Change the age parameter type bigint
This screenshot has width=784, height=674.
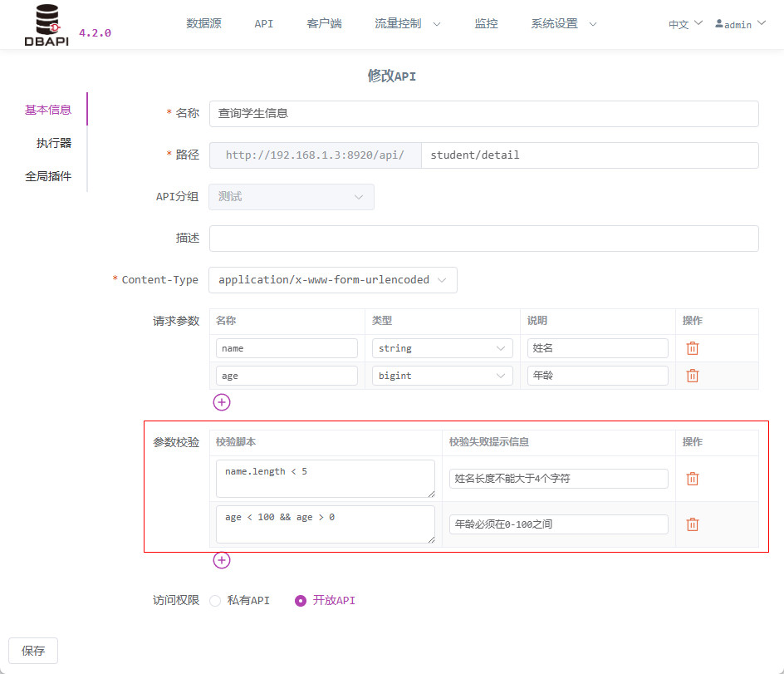point(442,376)
